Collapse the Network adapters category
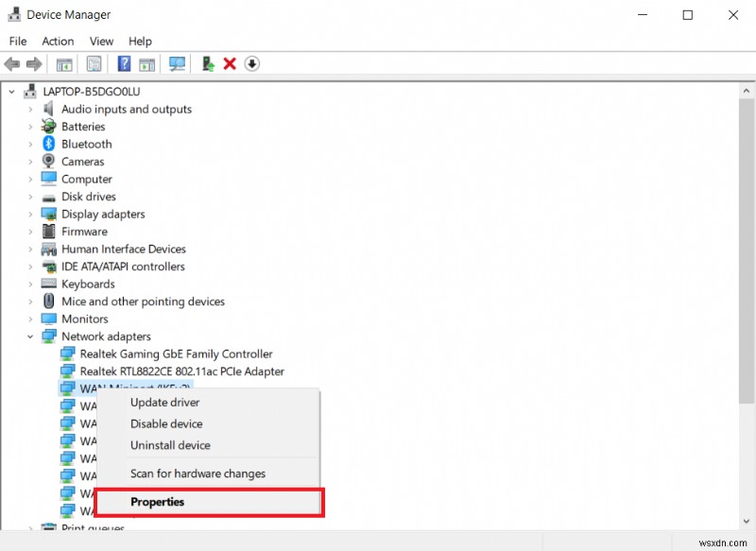756x551 pixels. (x=29, y=336)
